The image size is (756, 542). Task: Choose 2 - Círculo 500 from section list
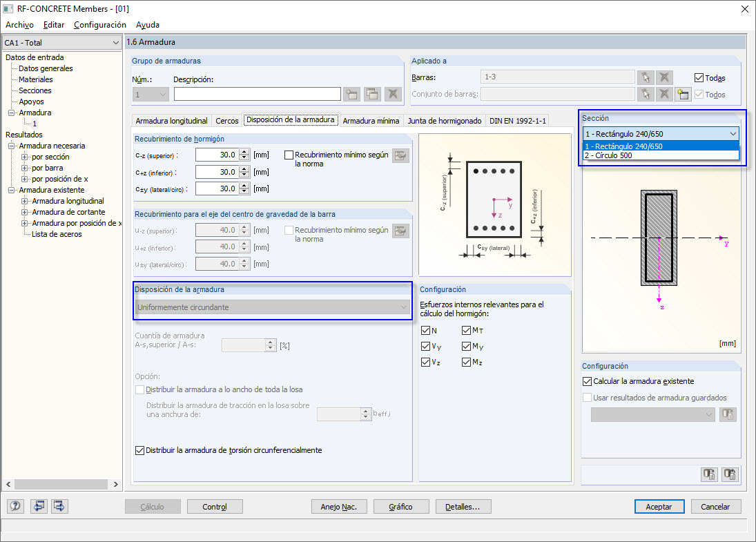click(661, 155)
